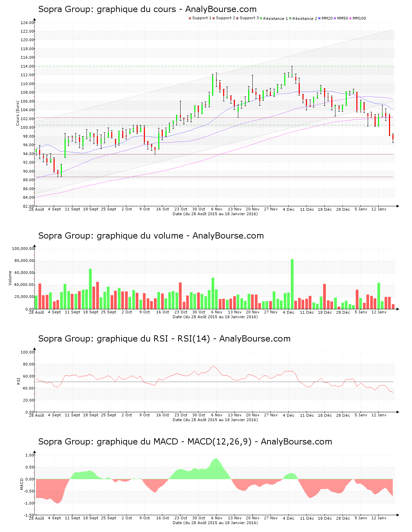Click the 'MM20' legend label

pyautogui.click(x=327, y=18)
